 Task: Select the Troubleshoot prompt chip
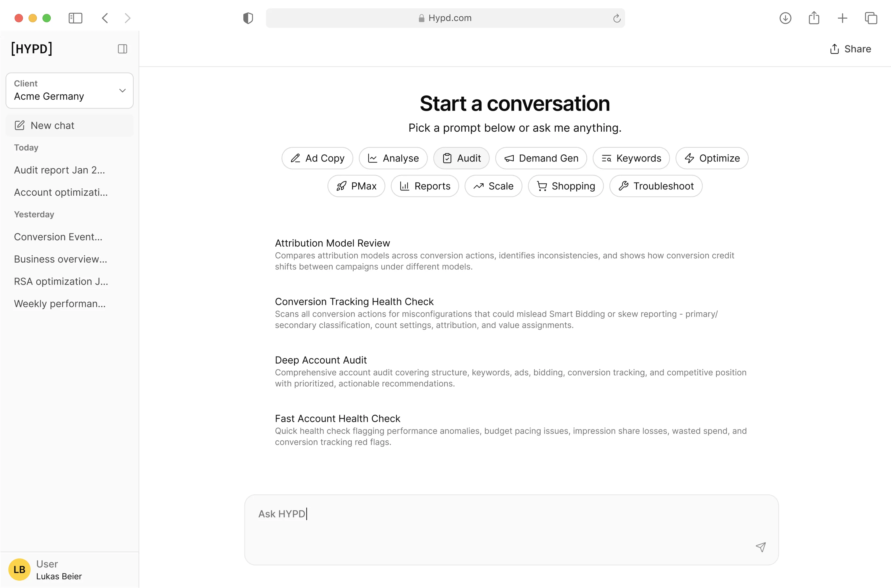pyautogui.click(x=656, y=186)
